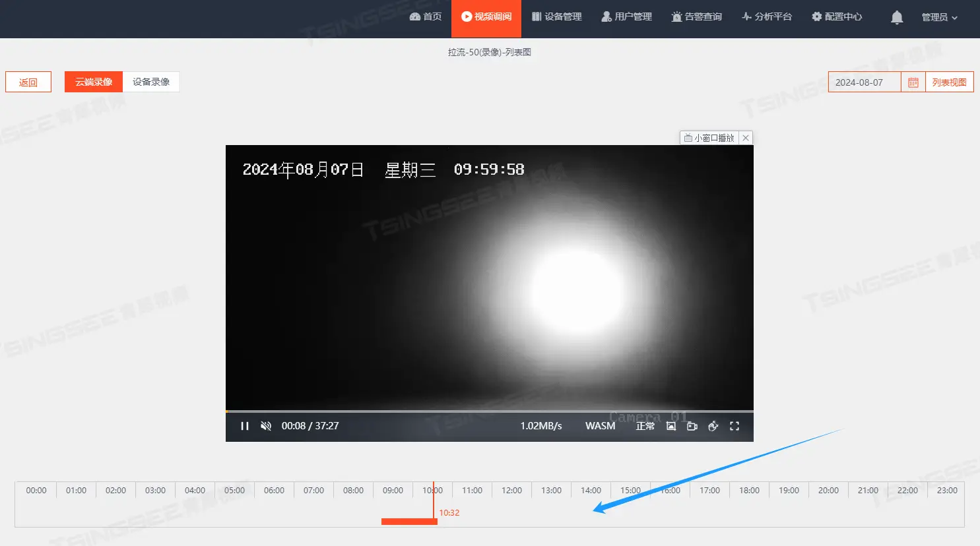The height and width of the screenshot is (546, 980).
Task: Jump to 12:00 on the timeline
Action: (511, 491)
